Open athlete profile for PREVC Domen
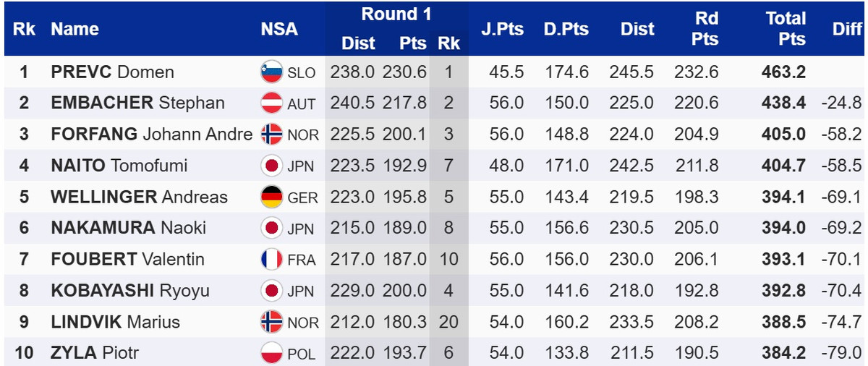The width and height of the screenshot is (868, 366). (x=112, y=72)
